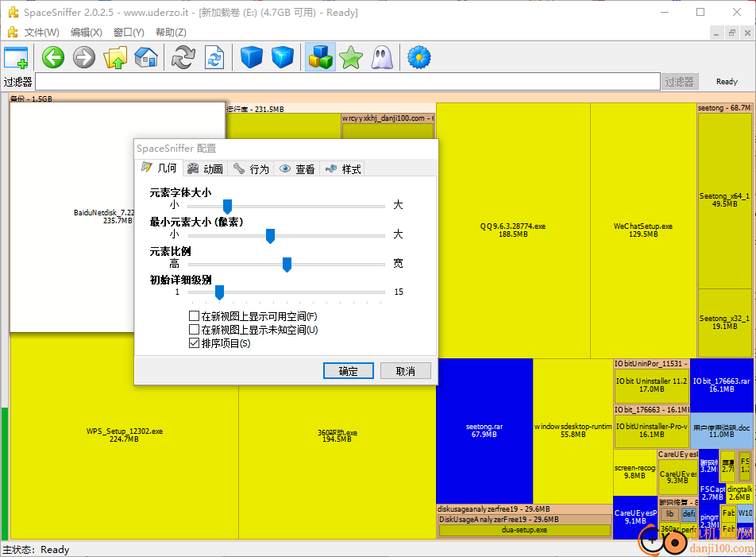Select the screen-recog 9.8MB block
756x557 pixels.
point(635,472)
